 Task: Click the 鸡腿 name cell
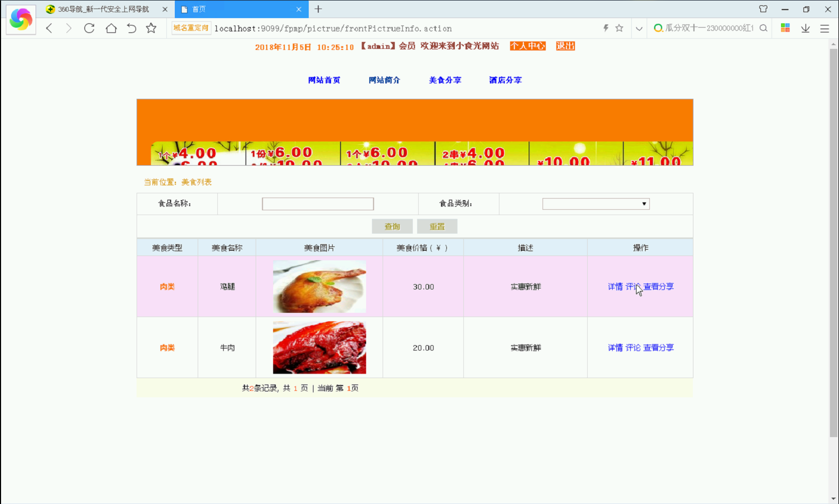[x=227, y=287]
